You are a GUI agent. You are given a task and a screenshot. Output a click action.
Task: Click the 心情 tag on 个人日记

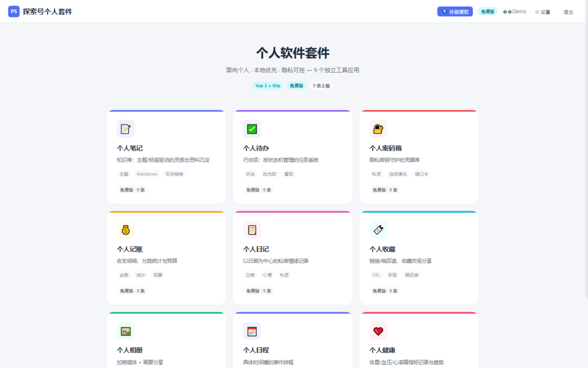(267, 275)
